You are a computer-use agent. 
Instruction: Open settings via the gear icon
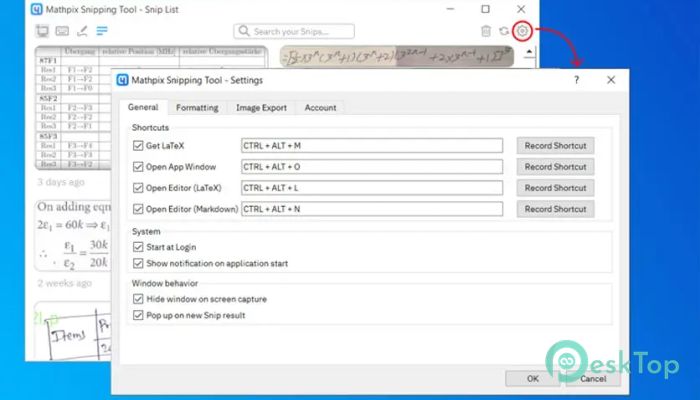[x=522, y=31]
